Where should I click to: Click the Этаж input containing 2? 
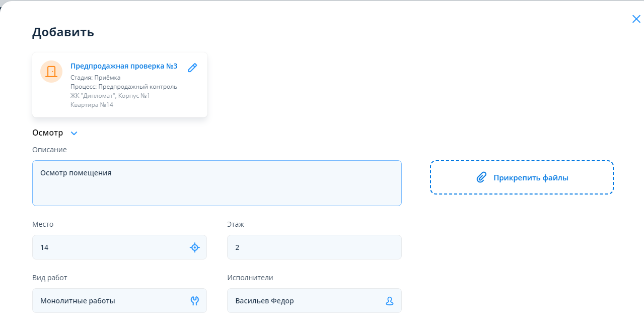click(314, 247)
